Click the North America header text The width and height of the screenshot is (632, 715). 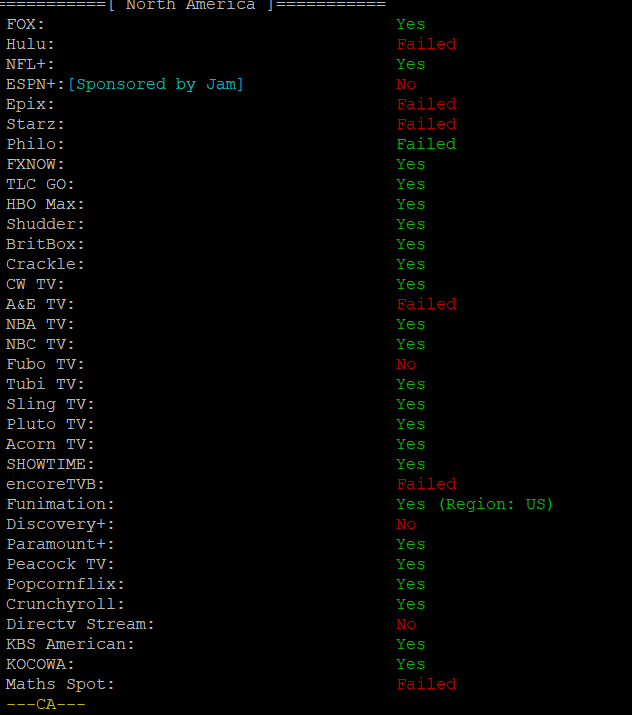click(x=191, y=5)
